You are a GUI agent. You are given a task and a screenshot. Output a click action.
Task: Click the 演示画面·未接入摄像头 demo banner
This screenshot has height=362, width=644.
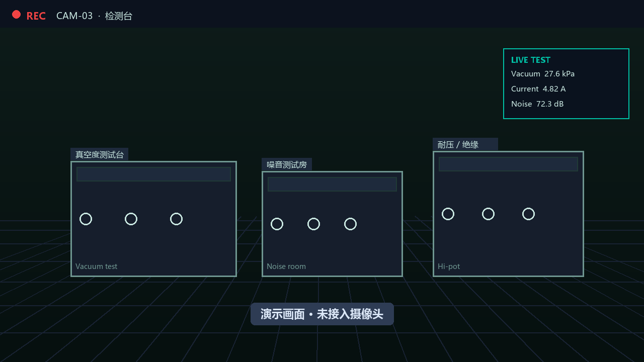coord(322,314)
